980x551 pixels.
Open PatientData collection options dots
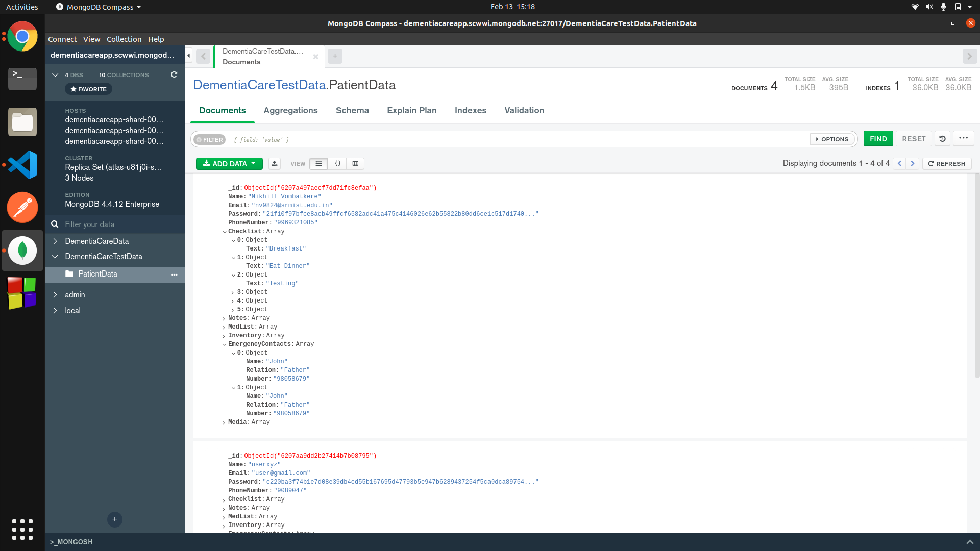[175, 274]
